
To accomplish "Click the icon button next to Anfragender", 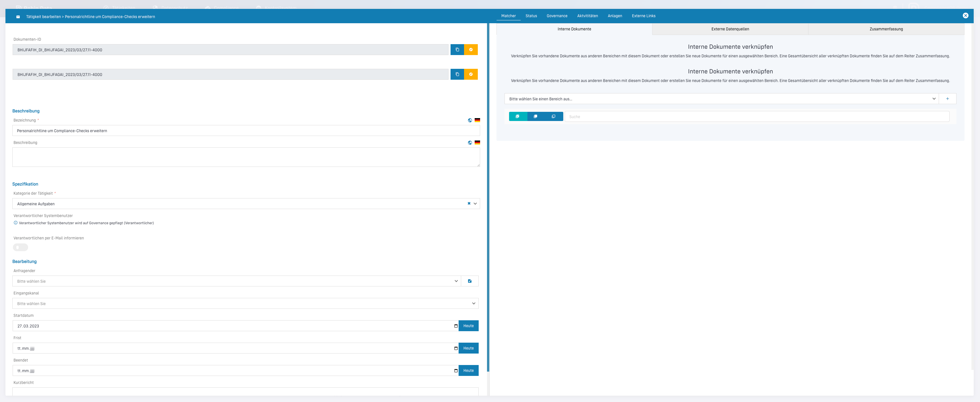I will pos(469,281).
